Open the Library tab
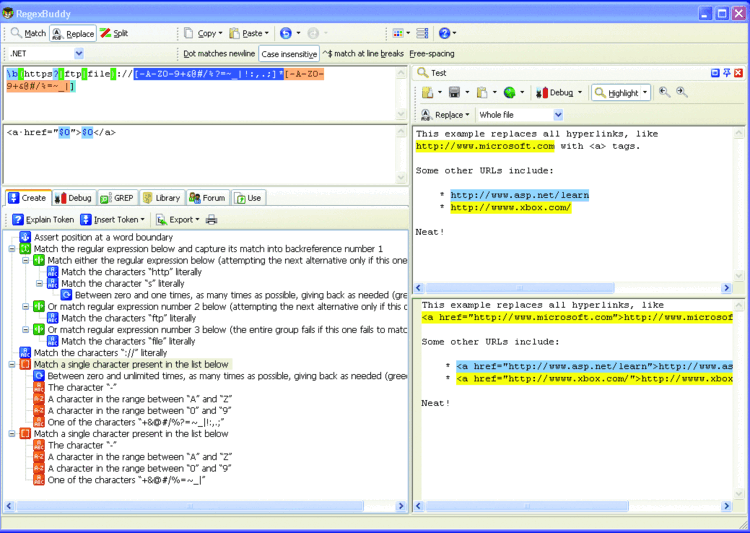 162,198
